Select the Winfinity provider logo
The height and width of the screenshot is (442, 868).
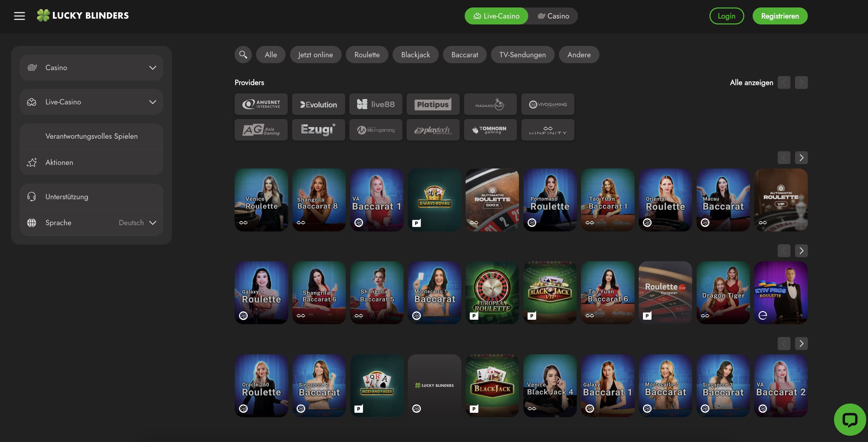(x=547, y=130)
